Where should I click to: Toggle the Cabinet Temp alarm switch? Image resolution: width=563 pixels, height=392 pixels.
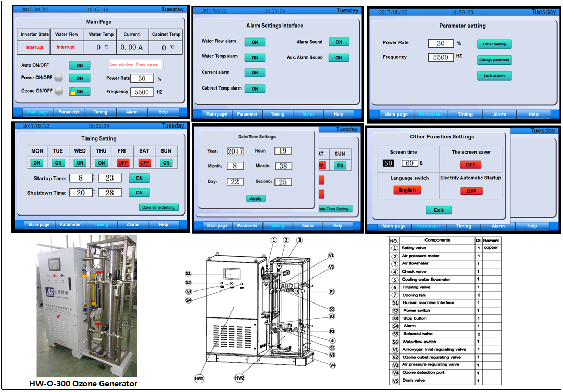(255, 88)
